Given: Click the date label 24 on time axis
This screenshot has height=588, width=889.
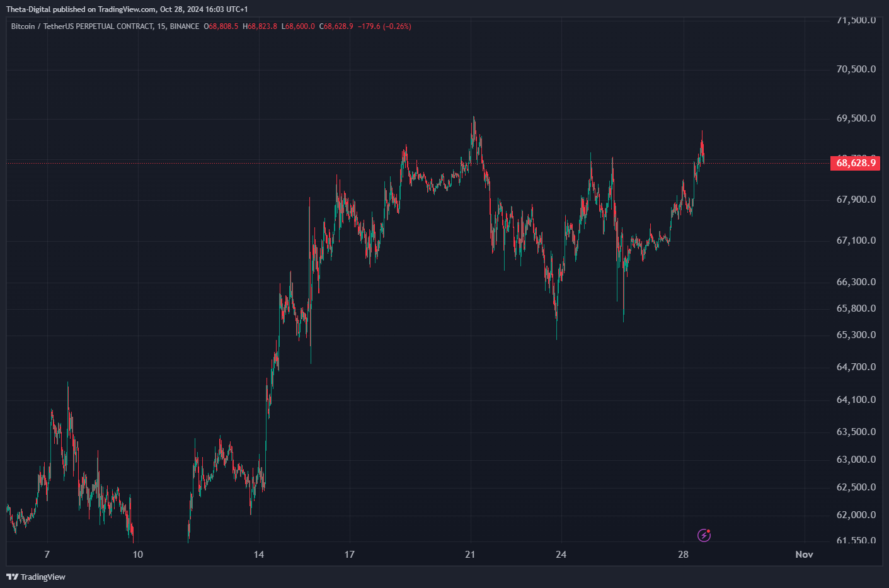Looking at the screenshot, I should [561, 555].
